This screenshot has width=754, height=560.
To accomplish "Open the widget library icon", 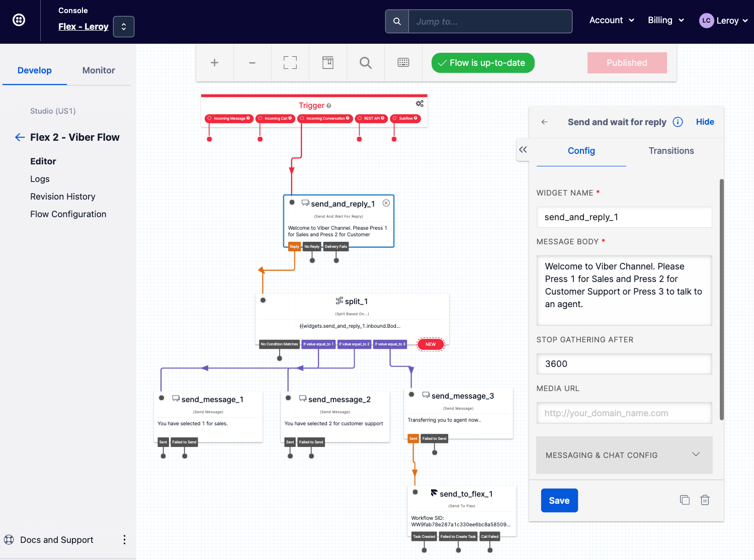I will pos(328,63).
